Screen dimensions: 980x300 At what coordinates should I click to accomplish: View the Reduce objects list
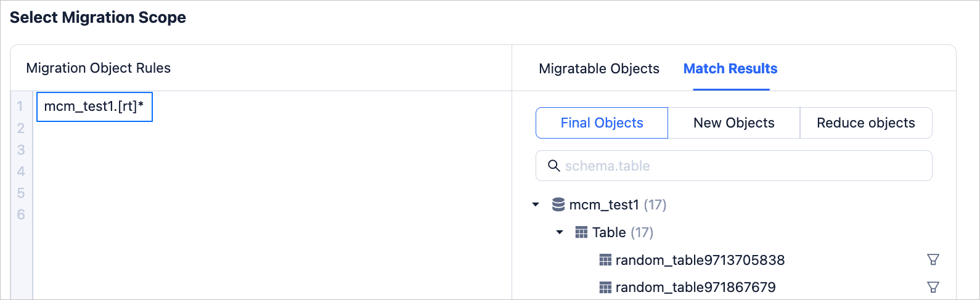click(865, 123)
